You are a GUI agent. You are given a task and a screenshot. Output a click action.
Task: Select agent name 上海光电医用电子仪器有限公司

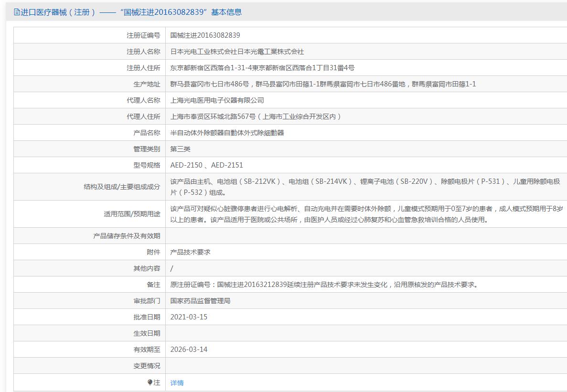217,100
